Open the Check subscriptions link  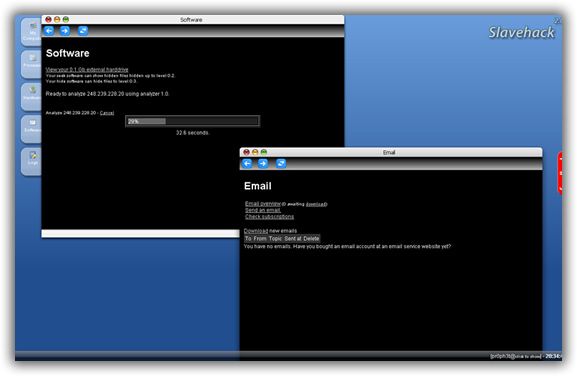click(269, 217)
